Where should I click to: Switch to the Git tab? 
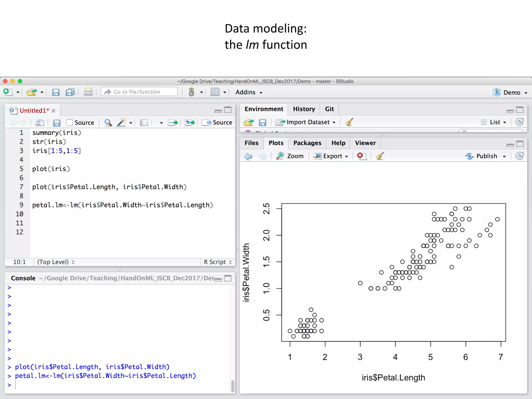(329, 109)
